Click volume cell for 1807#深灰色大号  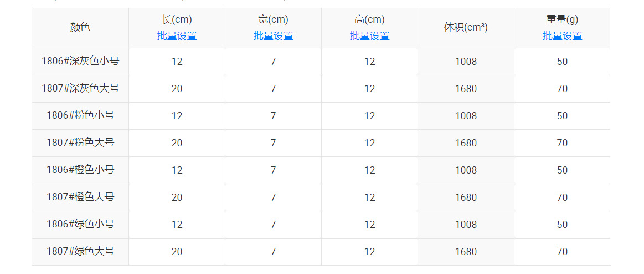point(466,89)
